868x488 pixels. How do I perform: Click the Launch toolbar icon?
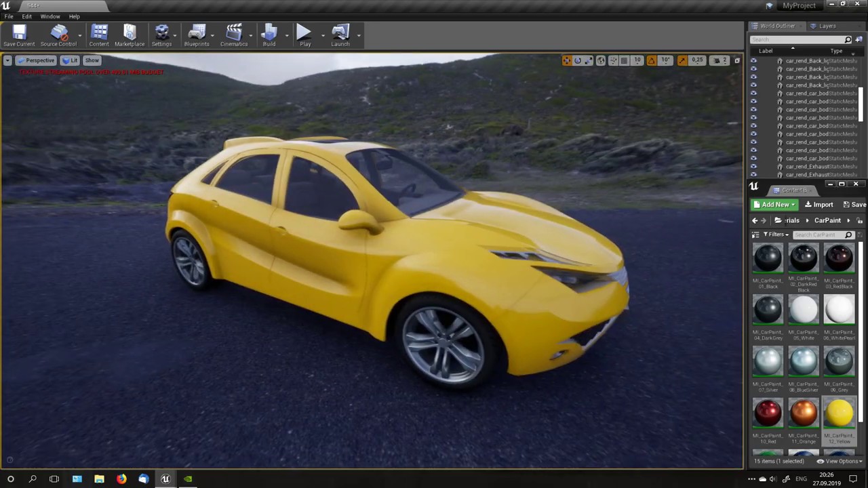pos(340,36)
